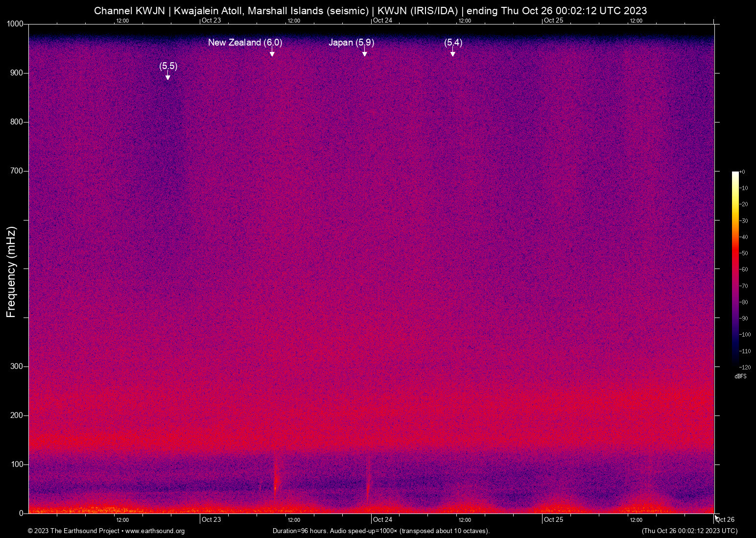Click top-axis 12:00 label following Oct 25
This screenshot has width=756, height=538.
(x=636, y=21)
